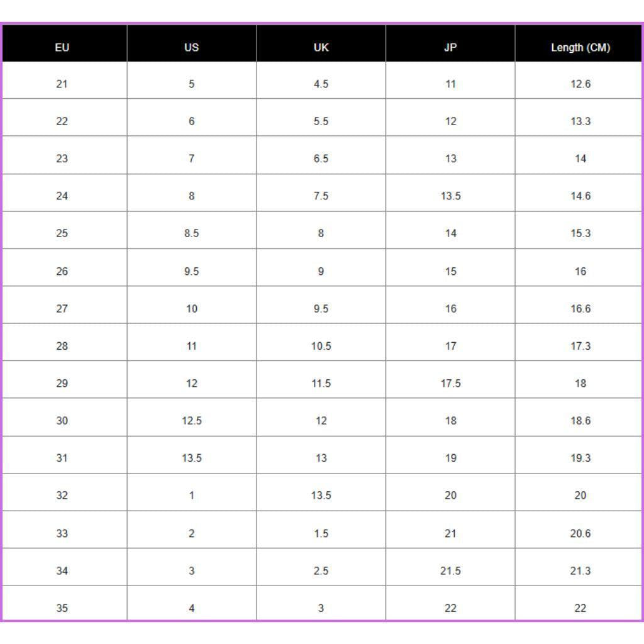Click JP size 17.5 cell
Viewport: 644px width, 644px height.
coord(450,383)
